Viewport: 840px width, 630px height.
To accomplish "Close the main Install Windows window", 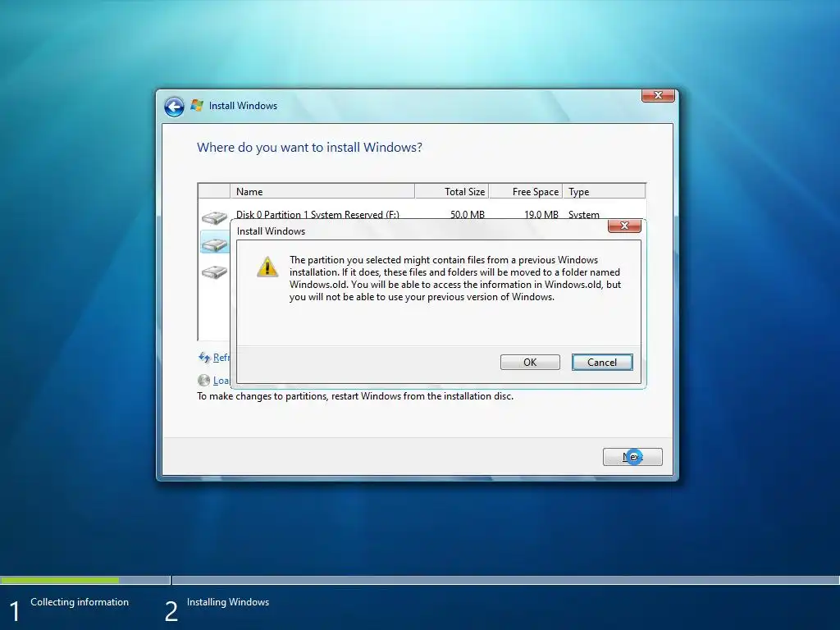I will click(658, 95).
